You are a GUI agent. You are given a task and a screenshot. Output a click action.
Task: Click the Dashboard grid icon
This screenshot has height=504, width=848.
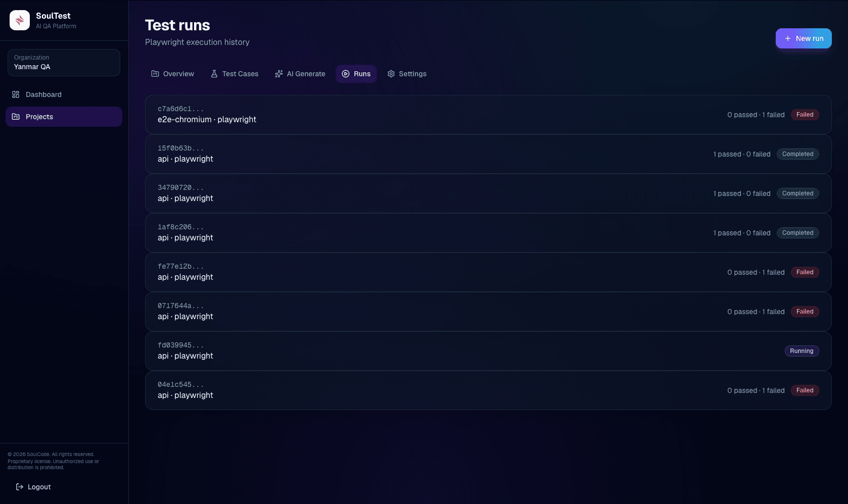[x=16, y=94]
